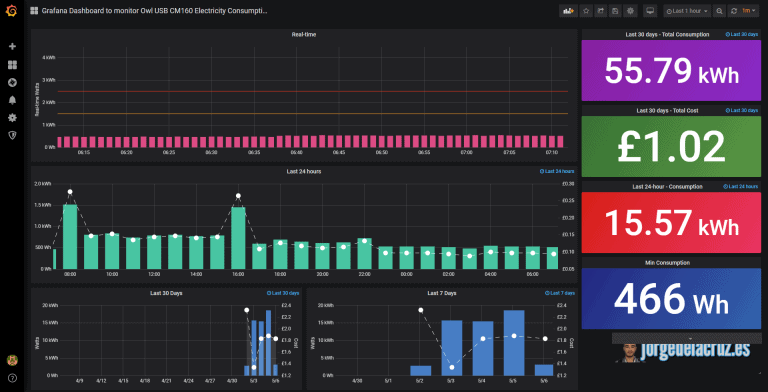768x392 pixels.
Task: Share the dashboard using the share icon
Action: [600, 11]
